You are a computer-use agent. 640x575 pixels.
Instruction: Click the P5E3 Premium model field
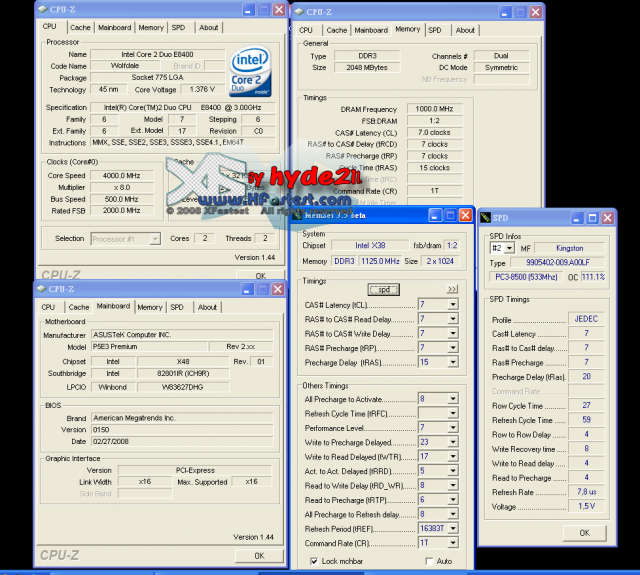(x=149, y=346)
